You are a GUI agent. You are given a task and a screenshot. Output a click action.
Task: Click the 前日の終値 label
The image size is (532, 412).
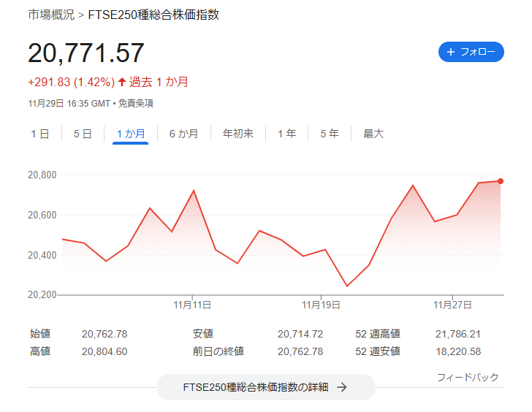pyautogui.click(x=218, y=351)
